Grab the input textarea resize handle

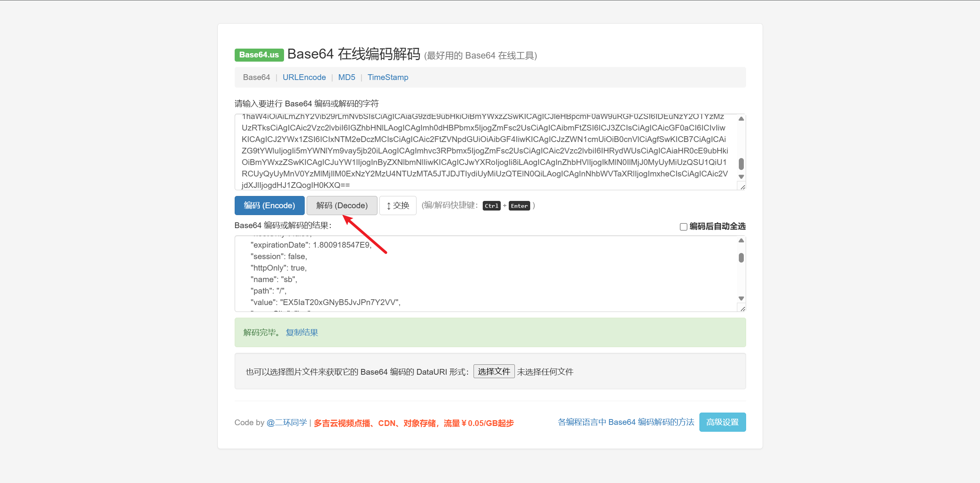pos(742,187)
